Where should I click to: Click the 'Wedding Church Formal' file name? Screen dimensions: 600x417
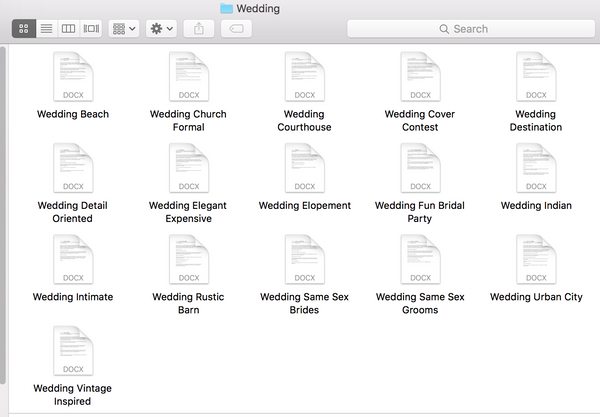click(x=188, y=121)
